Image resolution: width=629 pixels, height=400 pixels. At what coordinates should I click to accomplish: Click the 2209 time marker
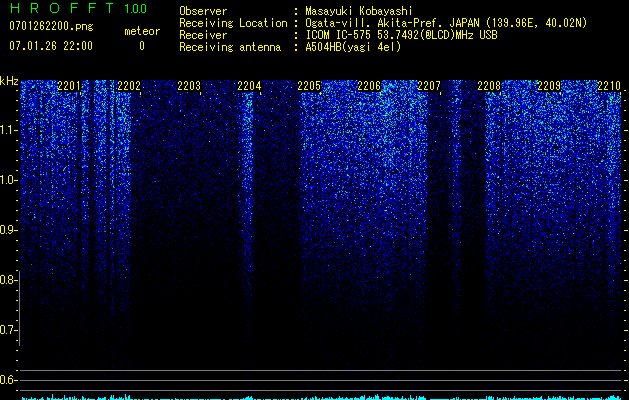pyautogui.click(x=549, y=86)
